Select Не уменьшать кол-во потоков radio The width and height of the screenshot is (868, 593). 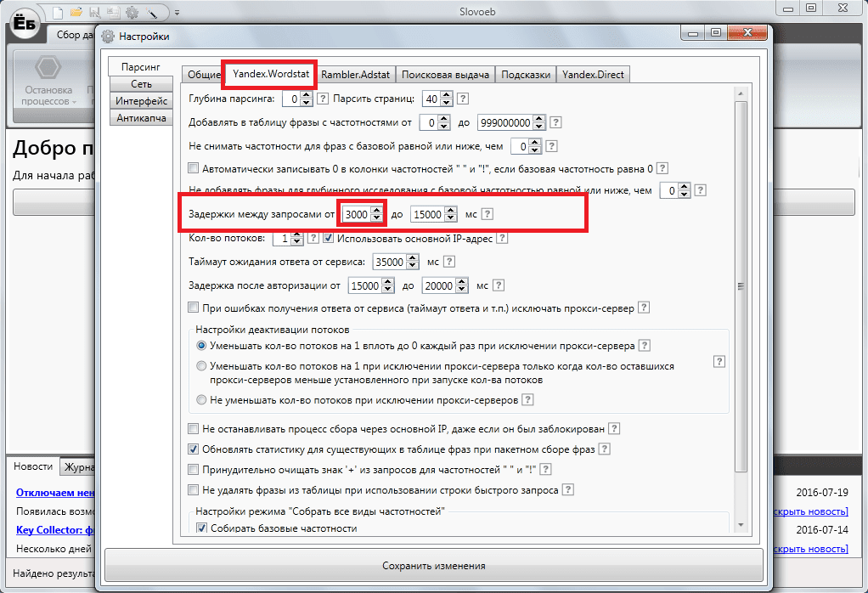pyautogui.click(x=201, y=400)
